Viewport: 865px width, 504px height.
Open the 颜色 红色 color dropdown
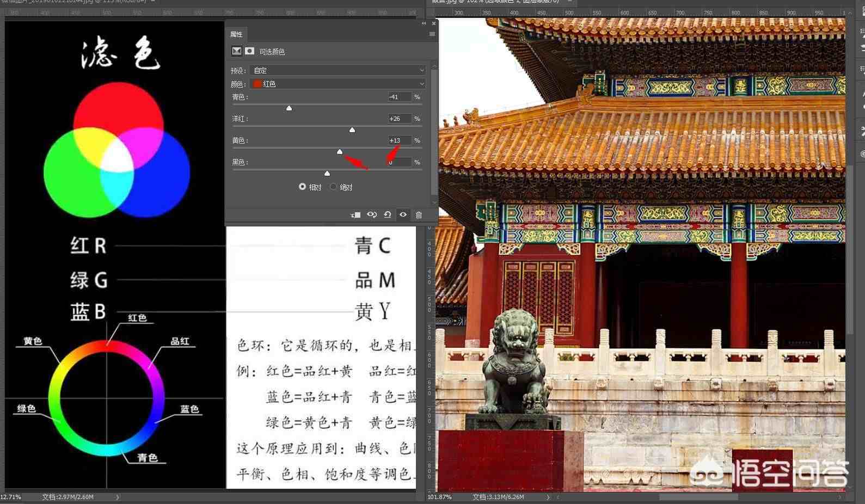tap(338, 84)
